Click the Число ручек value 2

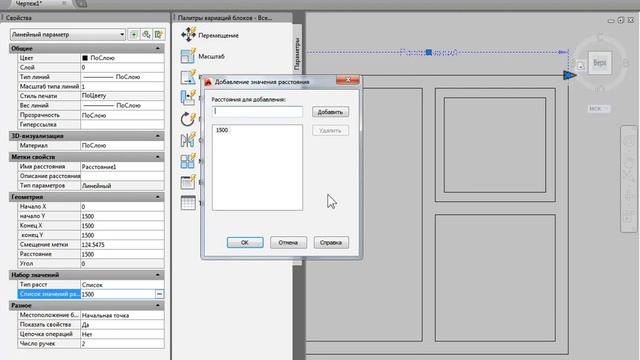click(122, 344)
